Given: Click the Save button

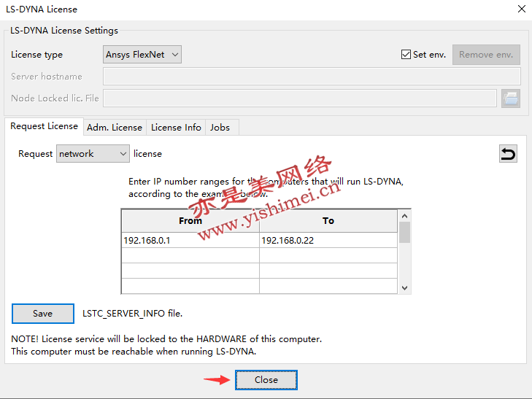Looking at the screenshot, I should click(43, 314).
